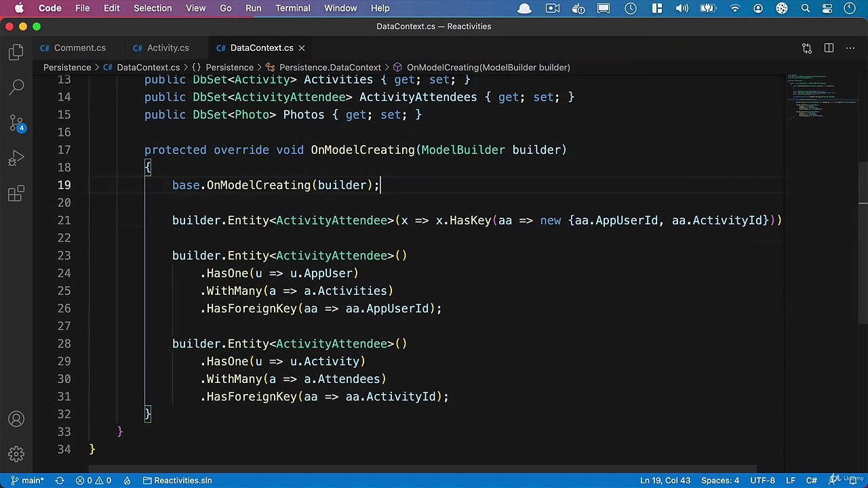The width and height of the screenshot is (868, 488).
Task: Click the code minimap preview
Action: tap(821, 96)
